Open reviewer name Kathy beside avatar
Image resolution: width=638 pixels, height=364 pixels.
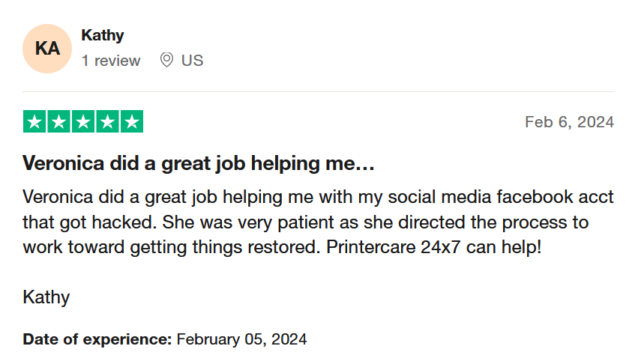click(x=103, y=35)
